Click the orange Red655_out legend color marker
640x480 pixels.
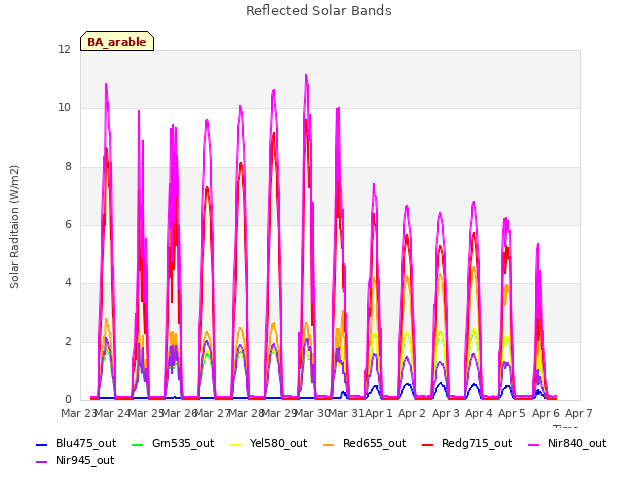coord(328,444)
